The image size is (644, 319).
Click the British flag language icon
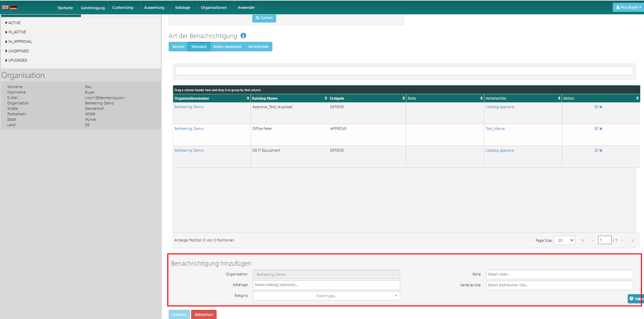tap(5, 7)
